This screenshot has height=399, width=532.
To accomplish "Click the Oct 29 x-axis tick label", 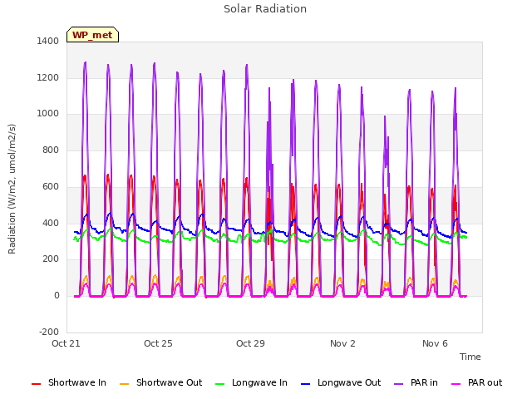I will tap(250, 343).
